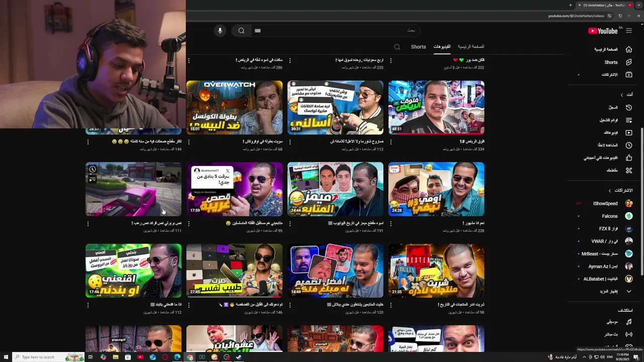Viewport: 644px width, 362px height.
Task: Open Opera browser from the taskbar
Action: pyautogui.click(x=165, y=357)
